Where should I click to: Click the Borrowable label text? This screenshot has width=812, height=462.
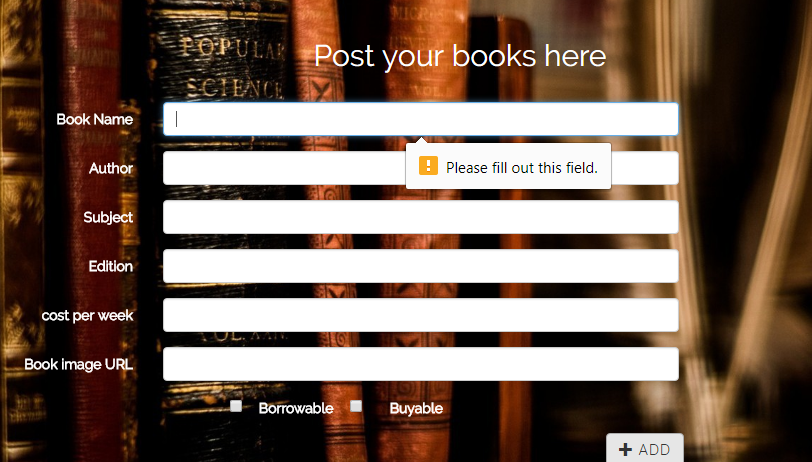[x=296, y=408]
